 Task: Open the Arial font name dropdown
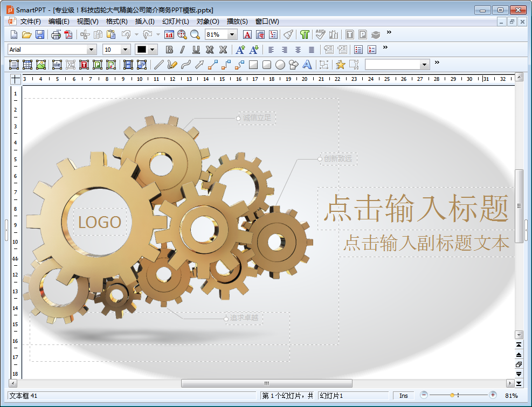(x=91, y=50)
